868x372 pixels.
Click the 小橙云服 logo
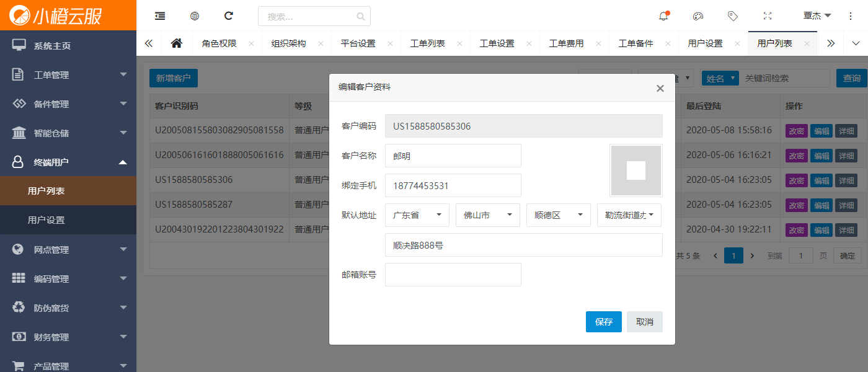coord(56,15)
